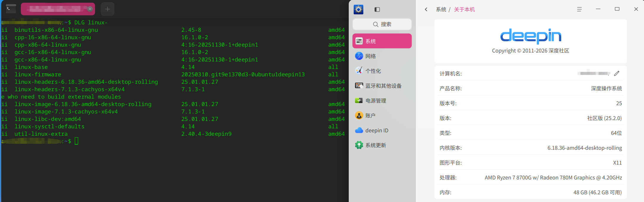Open the Control Center hamburger menu
The image size is (644, 202).
579,10
